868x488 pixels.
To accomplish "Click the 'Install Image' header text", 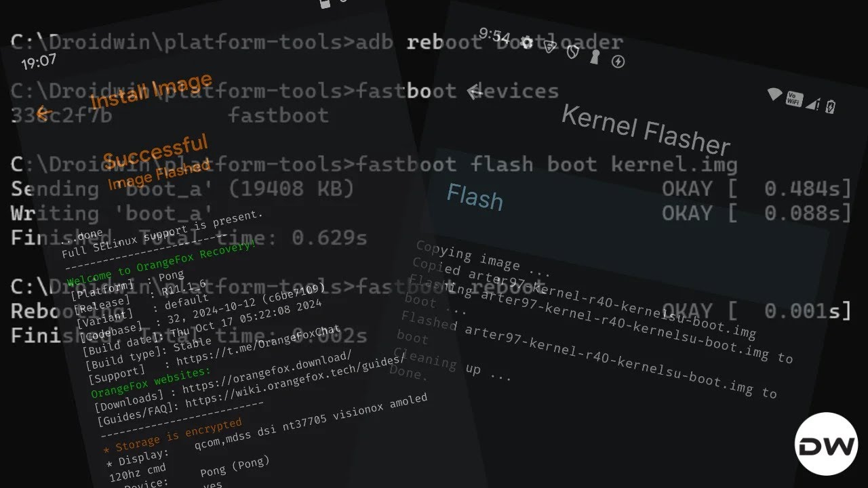I will pyautogui.click(x=151, y=91).
